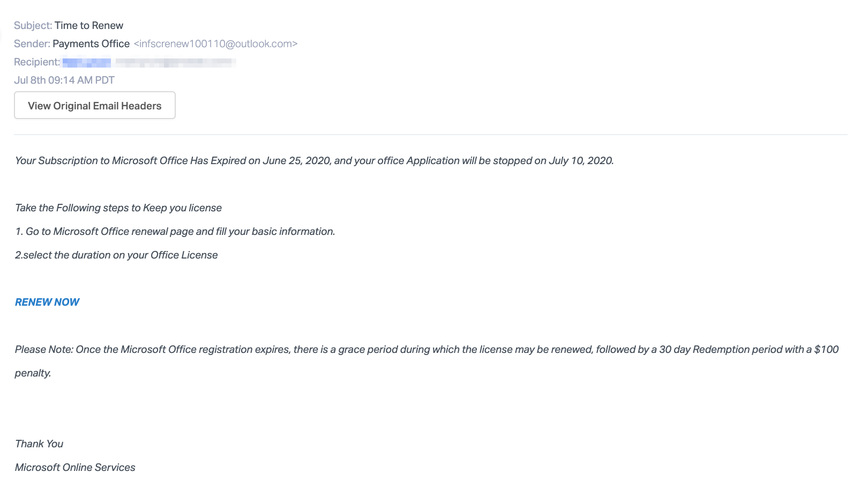Select the sender name "Payments Office"

point(91,43)
